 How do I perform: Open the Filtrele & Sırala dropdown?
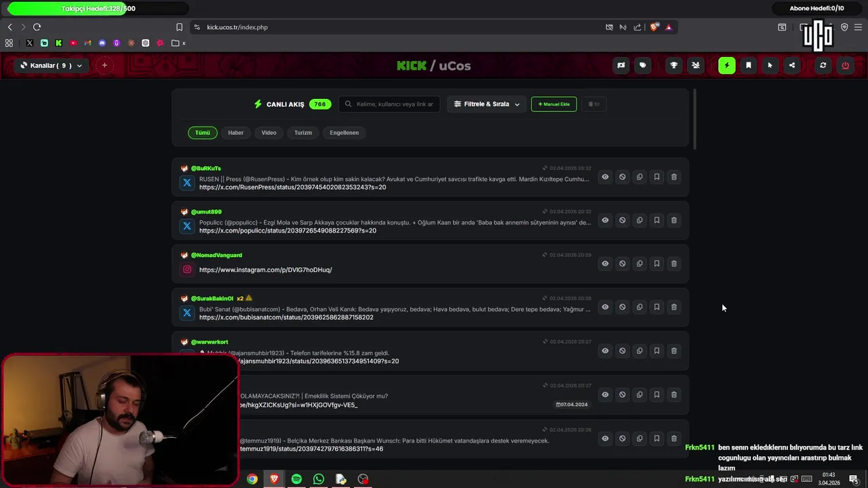pyautogui.click(x=486, y=104)
